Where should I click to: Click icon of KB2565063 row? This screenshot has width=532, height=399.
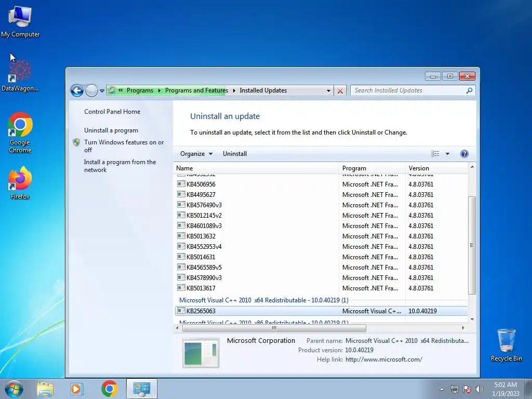point(181,311)
